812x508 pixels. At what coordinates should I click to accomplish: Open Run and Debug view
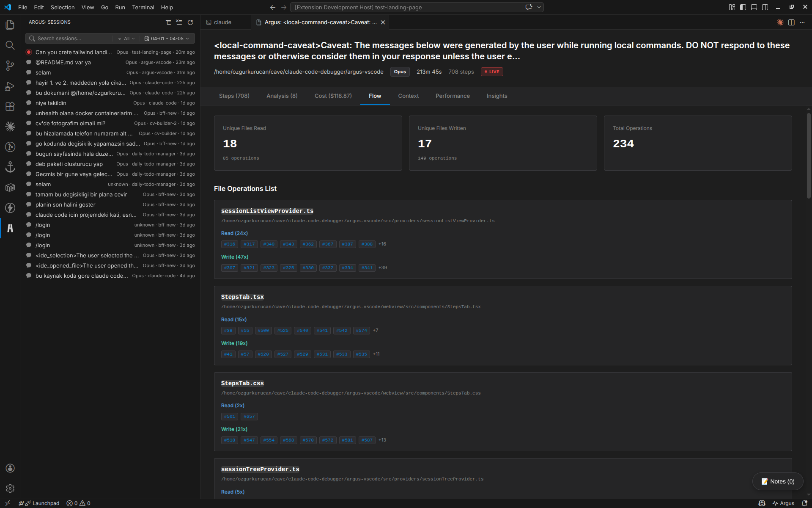[10, 86]
